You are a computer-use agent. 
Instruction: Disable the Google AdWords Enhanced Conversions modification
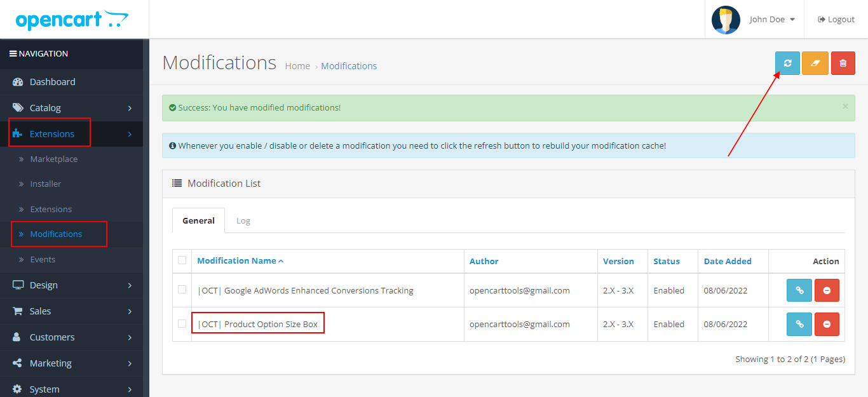pyautogui.click(x=827, y=290)
